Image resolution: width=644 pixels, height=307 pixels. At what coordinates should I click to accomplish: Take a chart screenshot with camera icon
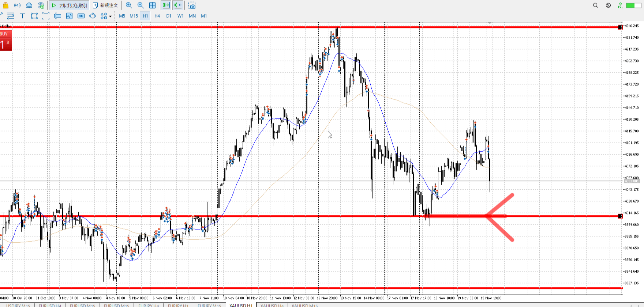pyautogui.click(x=192, y=5)
